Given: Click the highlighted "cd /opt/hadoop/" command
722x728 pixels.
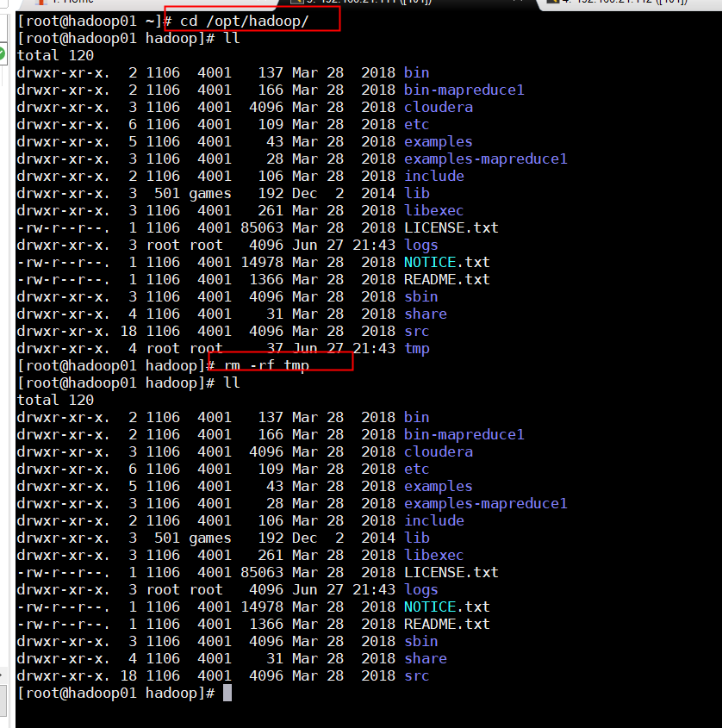Looking at the screenshot, I should (x=250, y=20).
